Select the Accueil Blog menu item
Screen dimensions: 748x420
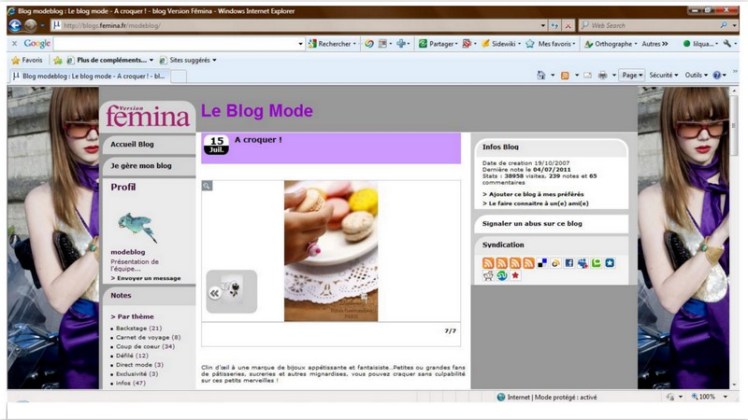[x=132, y=144]
